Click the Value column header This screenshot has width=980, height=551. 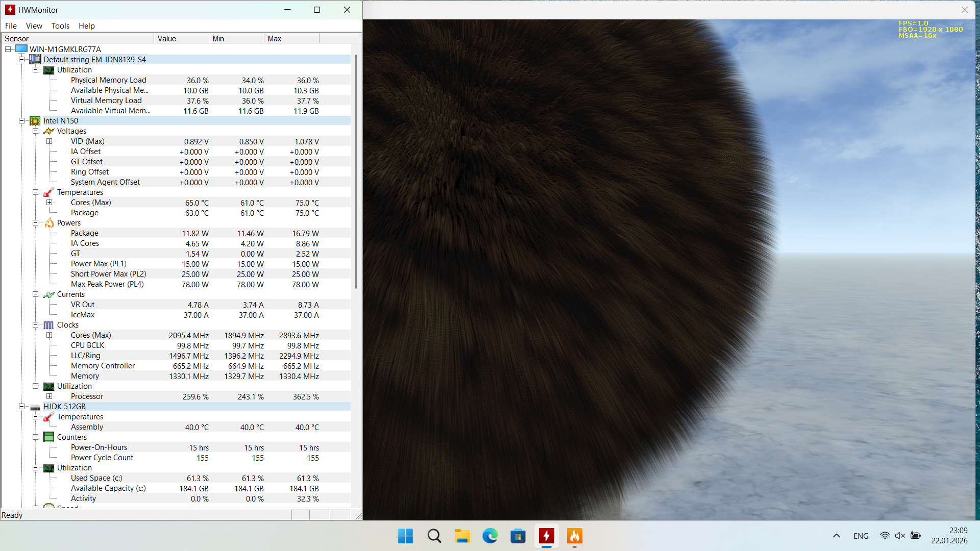click(181, 39)
